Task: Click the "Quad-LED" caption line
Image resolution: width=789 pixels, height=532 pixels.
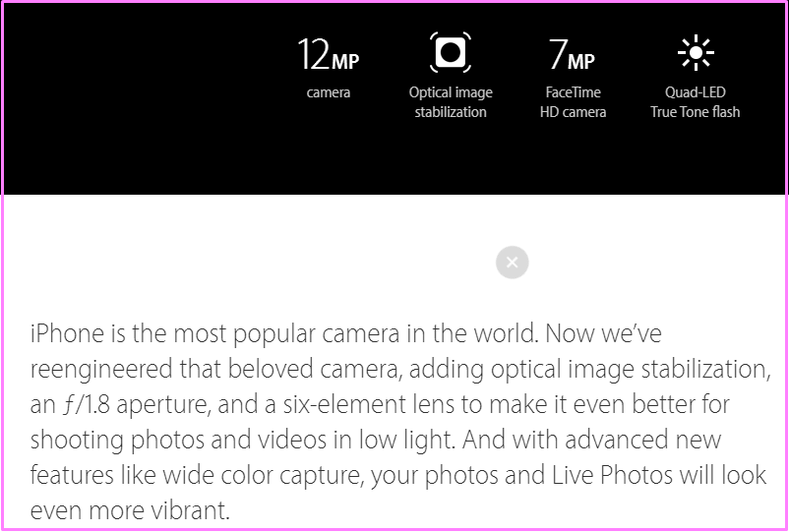Action: [x=696, y=92]
